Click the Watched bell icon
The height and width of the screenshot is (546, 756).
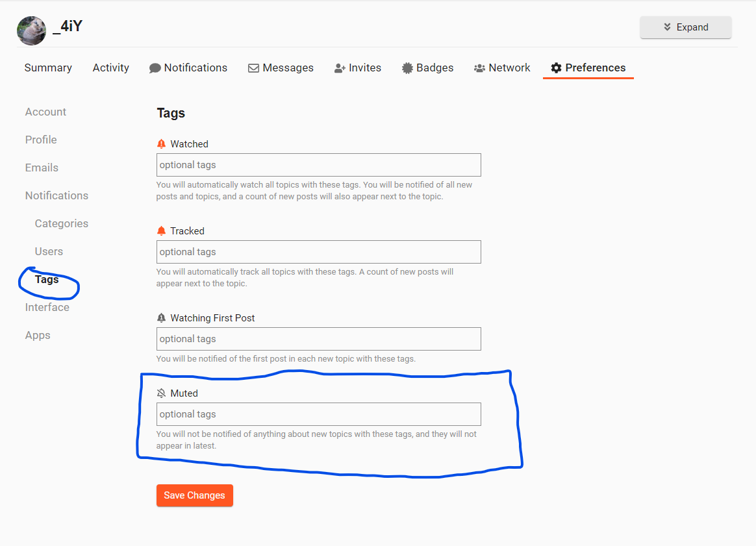pyautogui.click(x=162, y=144)
